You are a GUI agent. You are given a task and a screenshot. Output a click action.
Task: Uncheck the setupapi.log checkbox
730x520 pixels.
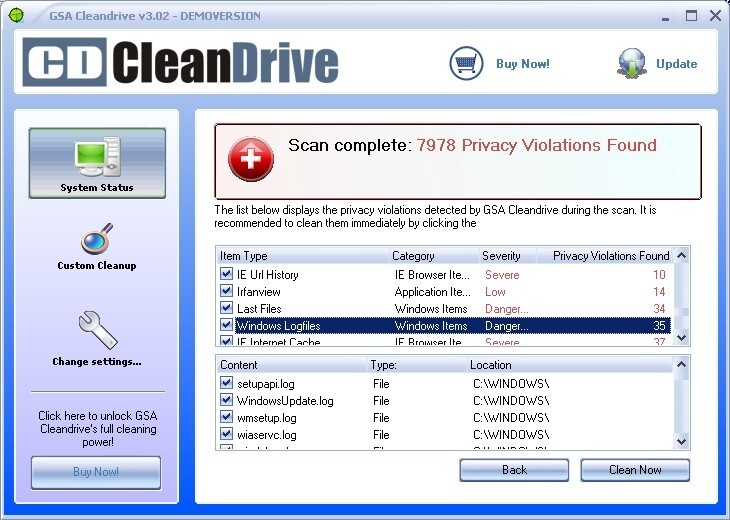point(226,383)
